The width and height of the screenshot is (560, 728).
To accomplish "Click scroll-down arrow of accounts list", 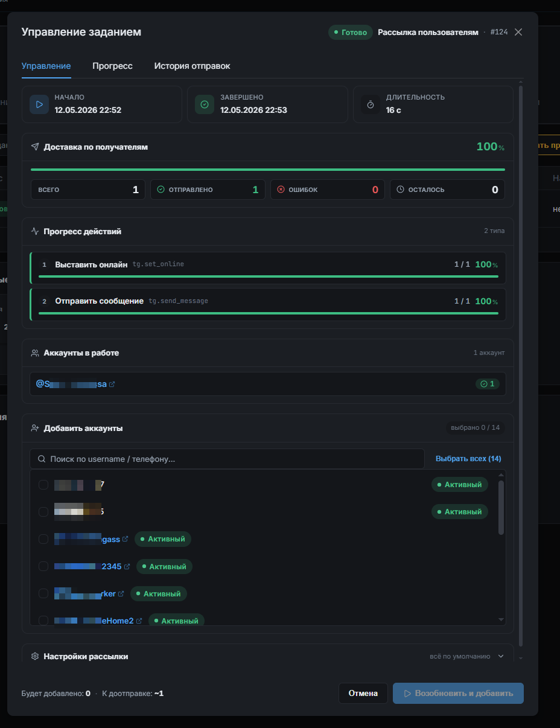I will [501, 620].
